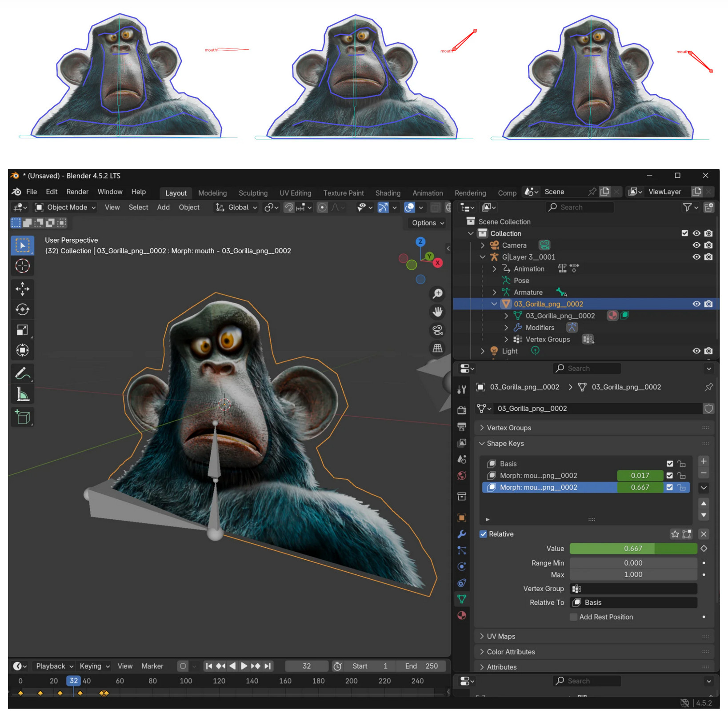Open Modifiers wrench properties tab
This screenshot has height=714, width=728.
pos(462,534)
